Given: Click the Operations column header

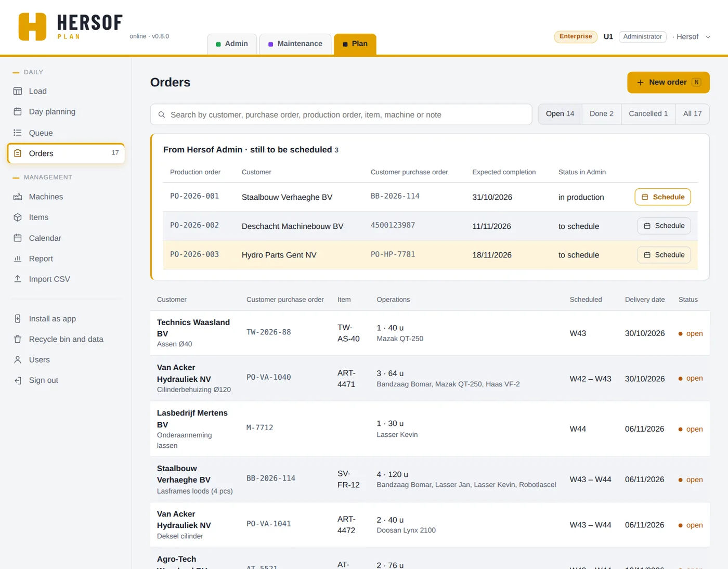Looking at the screenshot, I should point(393,300).
